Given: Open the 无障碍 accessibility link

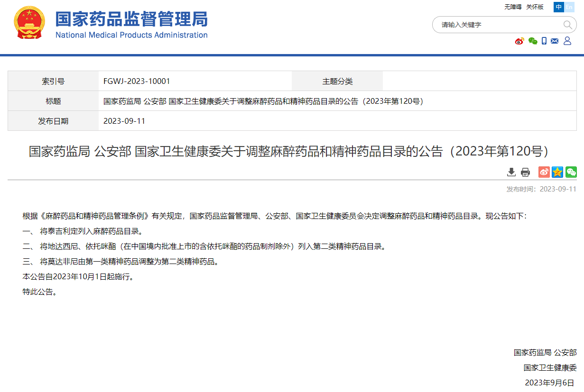Looking at the screenshot, I should (514, 7).
